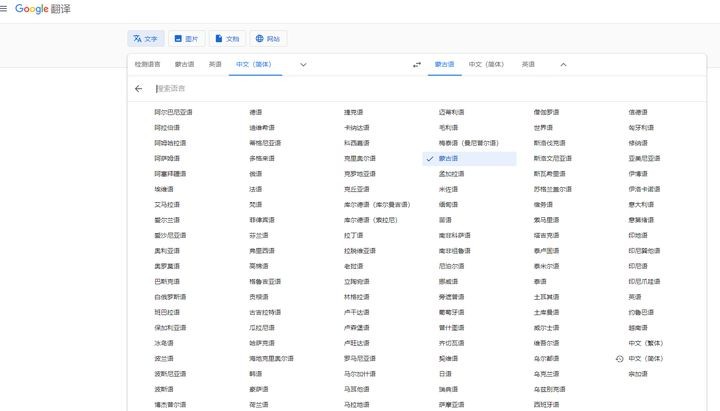720x411 pixels.
Task: Pick 法语 from the language list
Action: pyautogui.click(x=256, y=189)
